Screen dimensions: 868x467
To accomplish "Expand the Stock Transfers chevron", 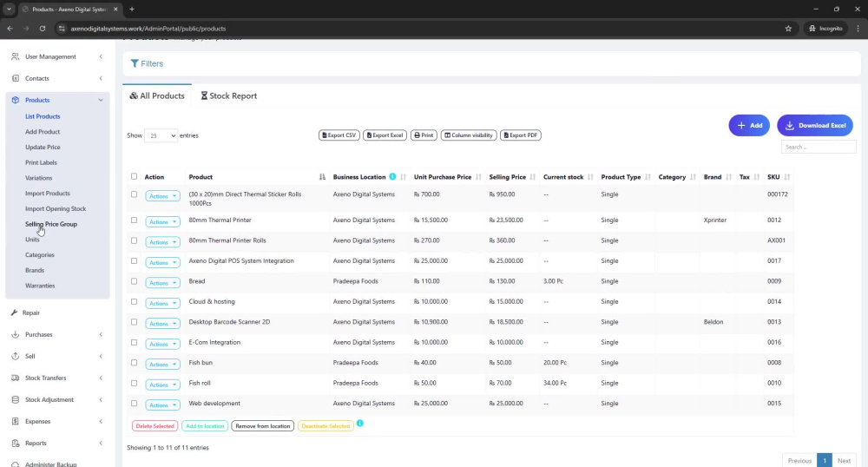I will 101,378.
